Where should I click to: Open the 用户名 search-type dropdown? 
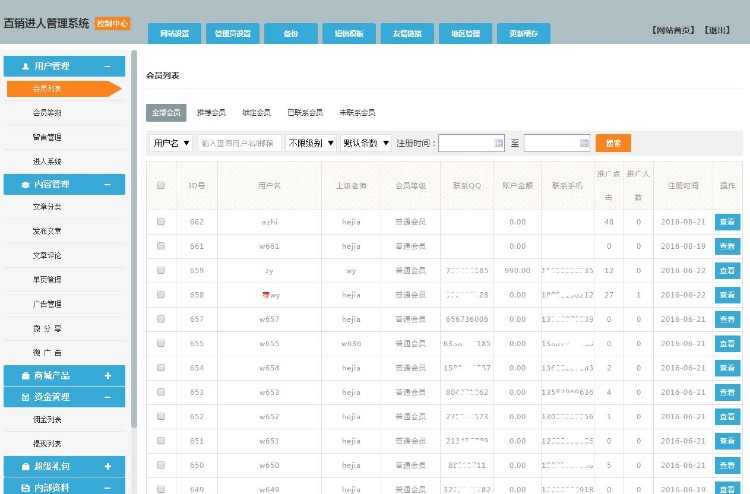171,143
